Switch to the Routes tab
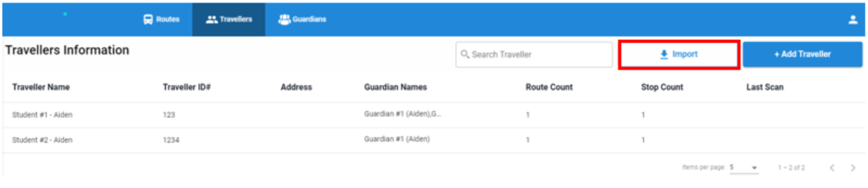Viewport: 868px width, 188px height. click(161, 19)
